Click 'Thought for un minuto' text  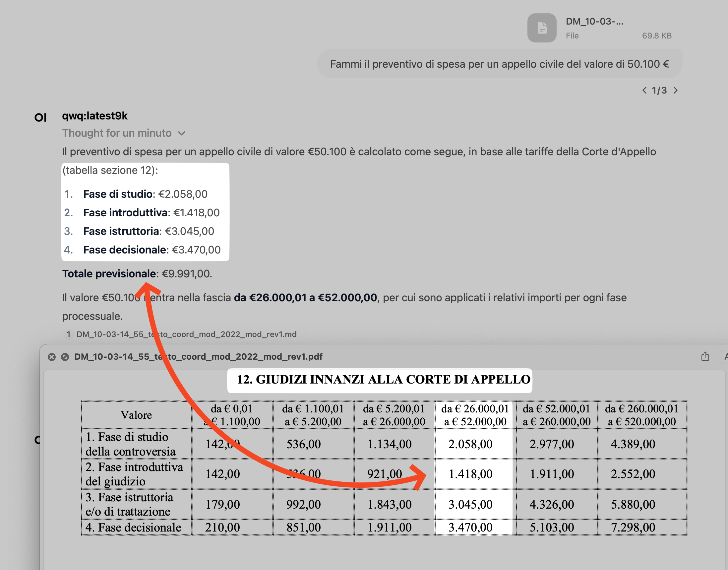point(117,133)
